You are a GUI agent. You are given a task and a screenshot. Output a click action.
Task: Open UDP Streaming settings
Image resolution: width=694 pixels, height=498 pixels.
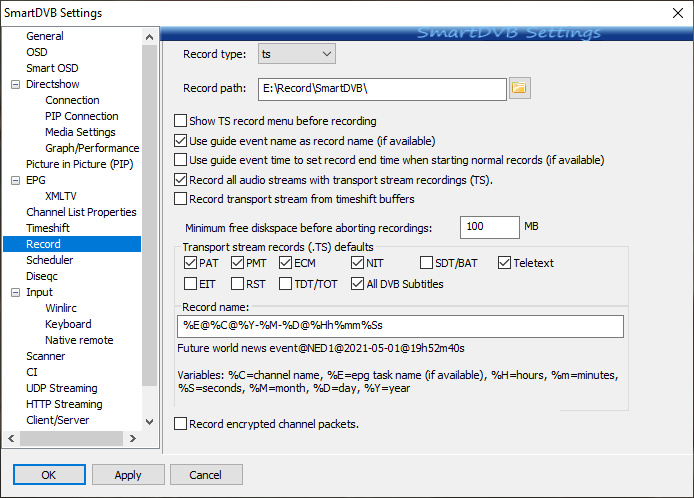click(62, 388)
